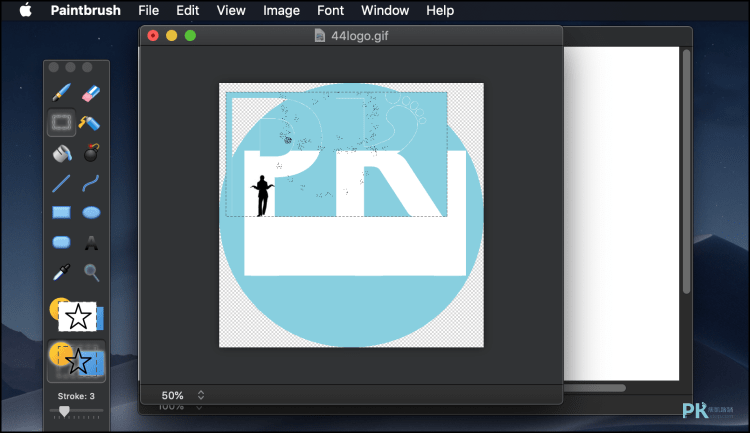Select the Paint Bucket fill tool
The image size is (750, 433).
point(62,153)
